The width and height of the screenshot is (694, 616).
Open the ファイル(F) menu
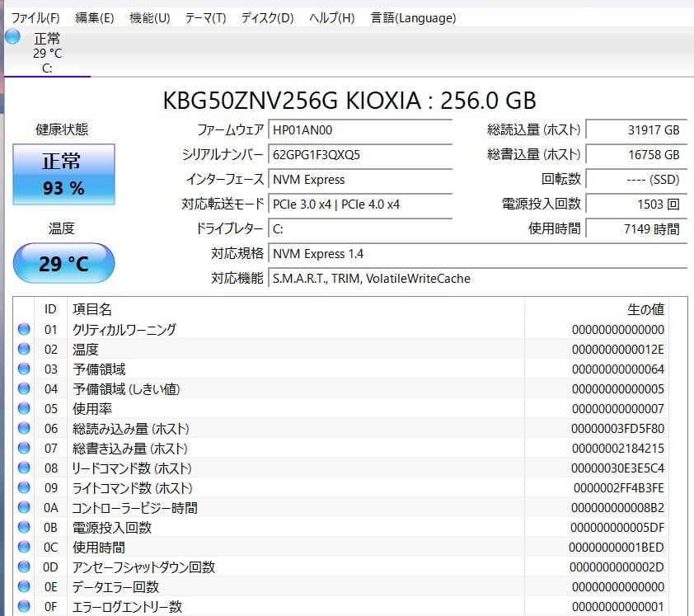(x=35, y=18)
